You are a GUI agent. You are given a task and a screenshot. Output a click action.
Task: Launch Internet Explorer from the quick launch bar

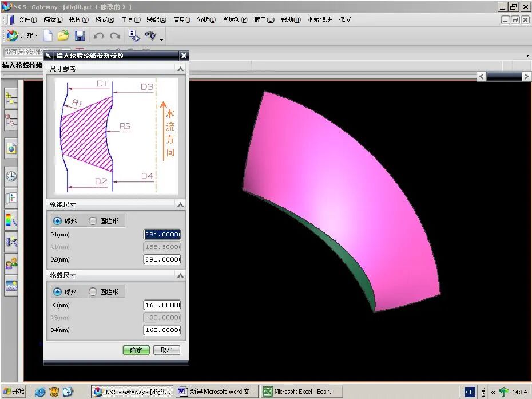click(40, 392)
